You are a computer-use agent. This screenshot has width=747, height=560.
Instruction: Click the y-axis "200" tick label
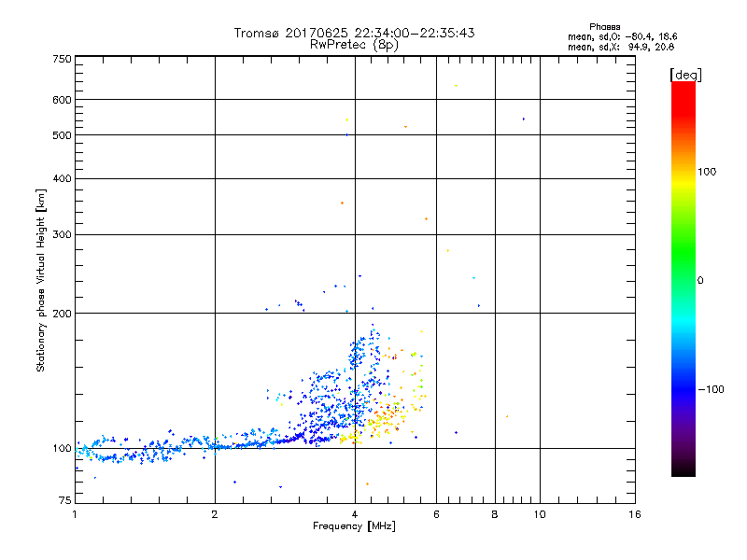pos(62,314)
